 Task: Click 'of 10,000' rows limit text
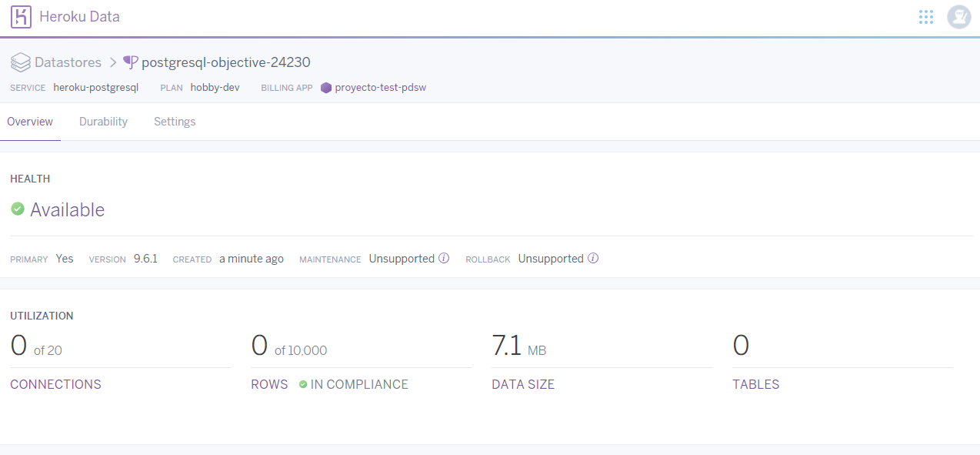[301, 350]
